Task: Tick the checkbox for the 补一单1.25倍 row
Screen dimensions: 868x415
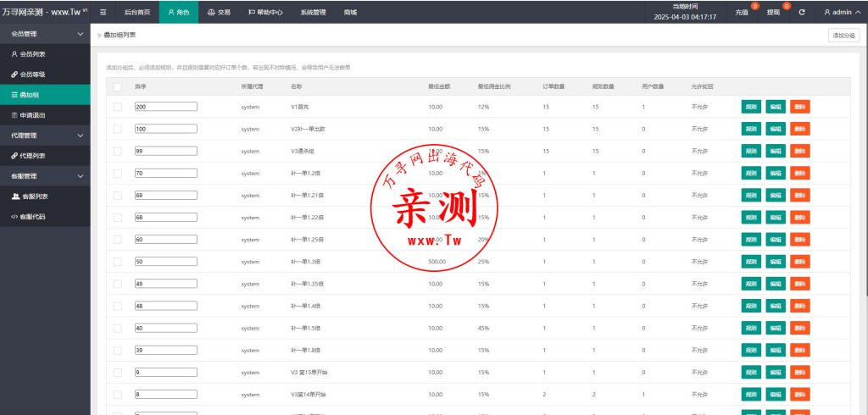Action: (x=117, y=240)
